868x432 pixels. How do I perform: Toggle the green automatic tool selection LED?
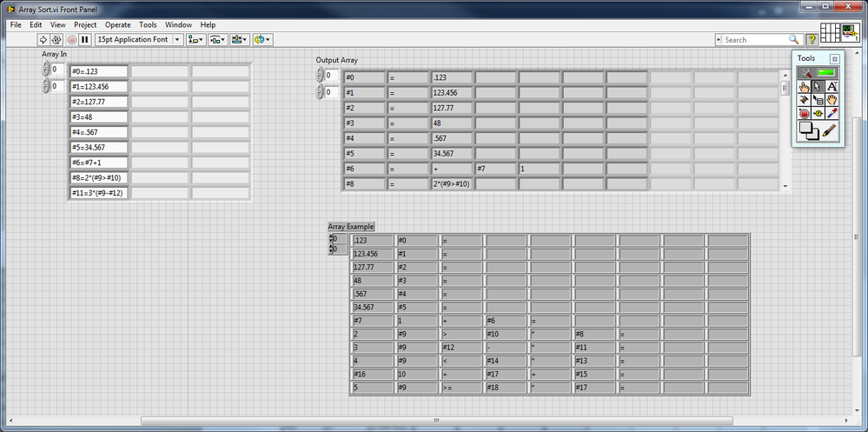(826, 72)
